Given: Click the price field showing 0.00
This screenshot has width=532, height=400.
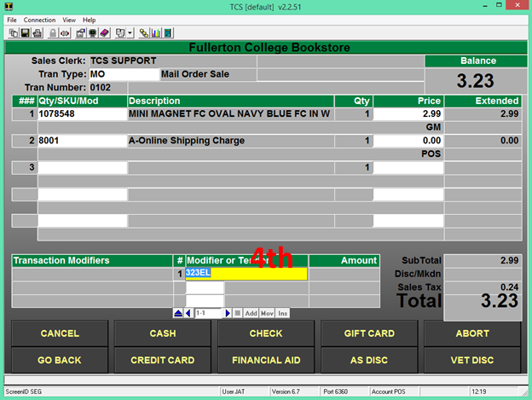Looking at the screenshot, I should tap(408, 141).
